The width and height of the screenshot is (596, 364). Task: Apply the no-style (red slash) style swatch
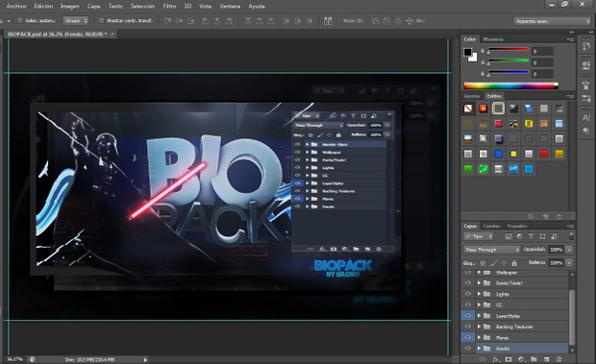point(468,109)
